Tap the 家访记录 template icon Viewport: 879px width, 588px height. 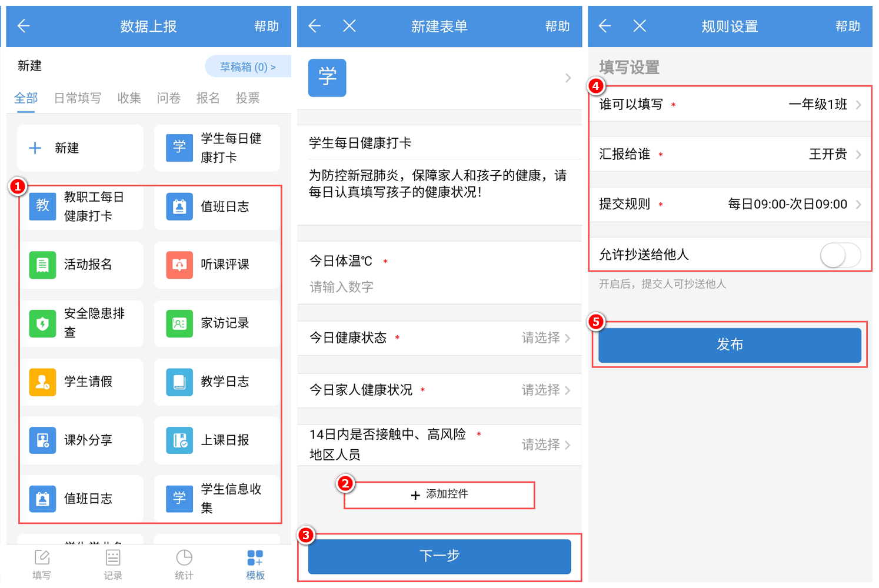click(179, 323)
